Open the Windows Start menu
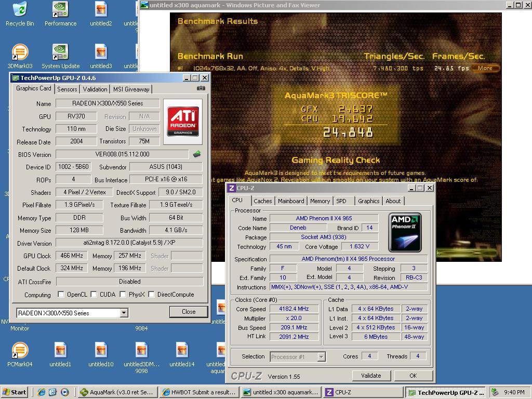 coord(14,392)
